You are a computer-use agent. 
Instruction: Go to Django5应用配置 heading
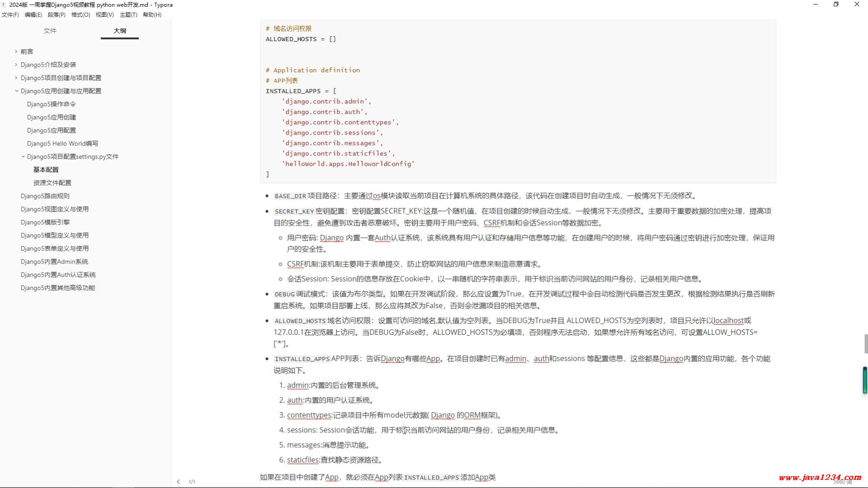[51, 130]
